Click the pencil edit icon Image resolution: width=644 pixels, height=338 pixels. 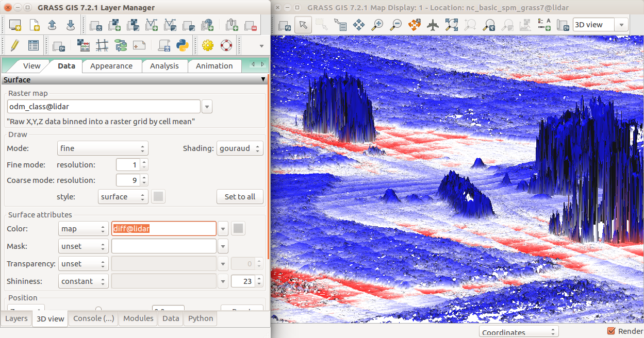(x=14, y=45)
